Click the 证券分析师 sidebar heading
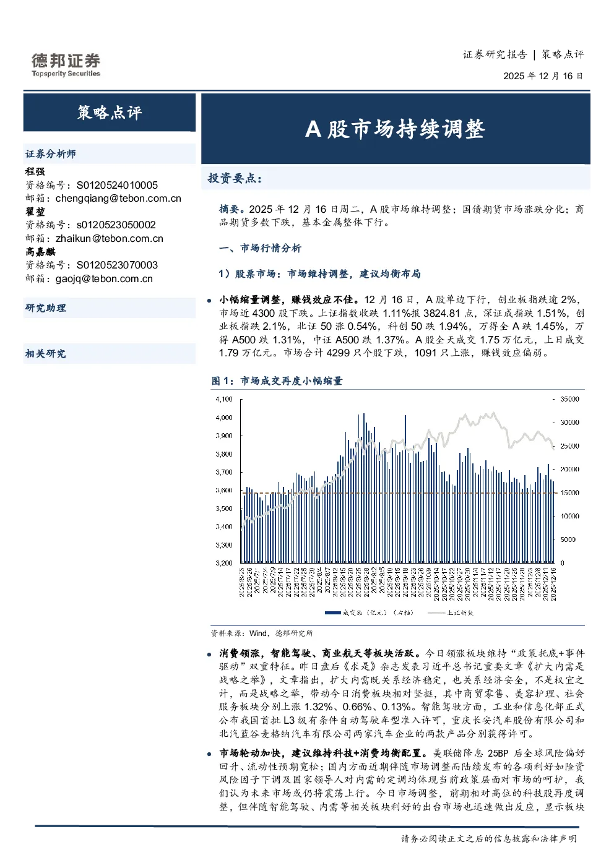 pyautogui.click(x=51, y=154)
